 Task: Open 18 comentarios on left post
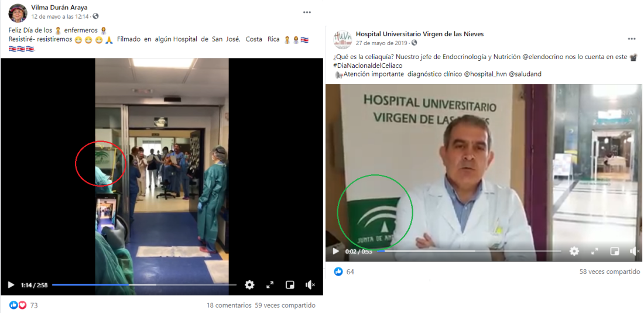click(x=228, y=305)
